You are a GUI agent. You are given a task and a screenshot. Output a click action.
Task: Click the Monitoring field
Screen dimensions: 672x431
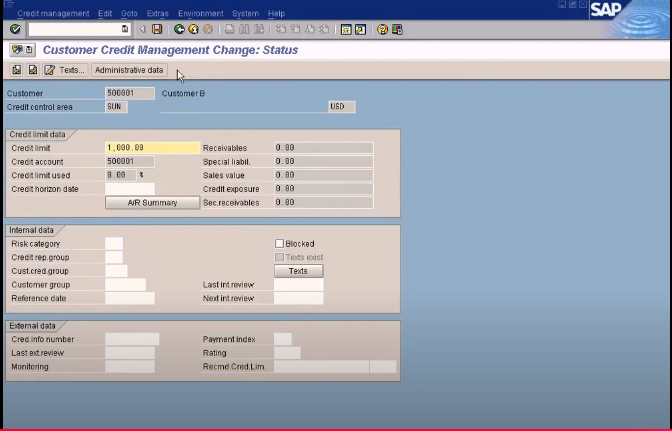point(130,367)
